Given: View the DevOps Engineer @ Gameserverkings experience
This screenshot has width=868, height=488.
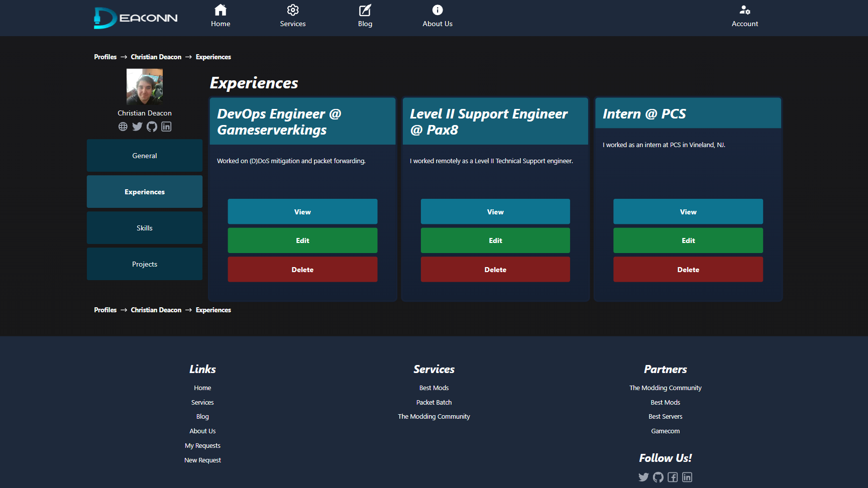Looking at the screenshot, I should point(302,212).
